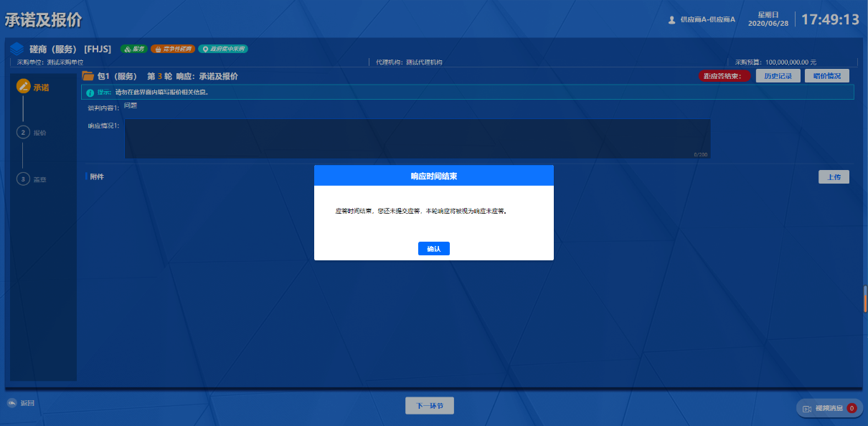Select step 2 报价 circle
The width and height of the screenshot is (868, 426).
(23, 132)
